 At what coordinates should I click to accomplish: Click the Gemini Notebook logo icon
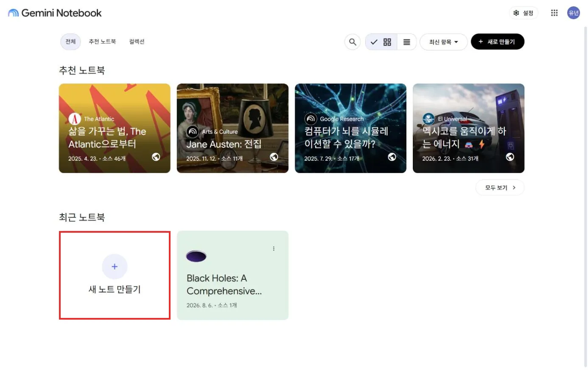[13, 13]
